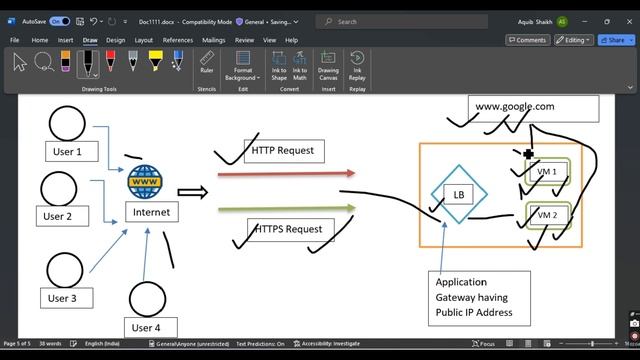Select the Draw tab
This screenshot has width=640, height=360.
point(90,40)
